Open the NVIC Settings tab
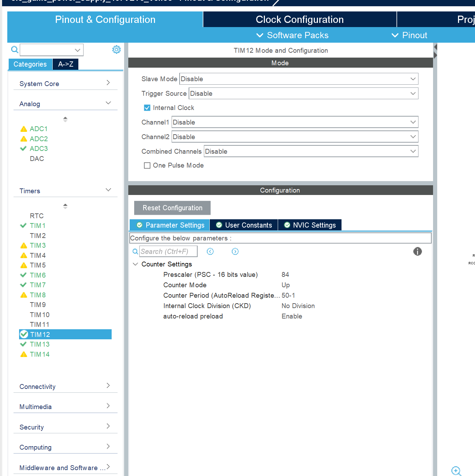 (x=310, y=225)
